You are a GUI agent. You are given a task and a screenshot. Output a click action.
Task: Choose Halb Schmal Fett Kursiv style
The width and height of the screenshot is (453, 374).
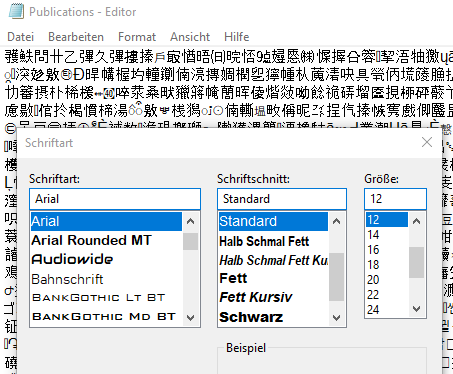(273, 260)
